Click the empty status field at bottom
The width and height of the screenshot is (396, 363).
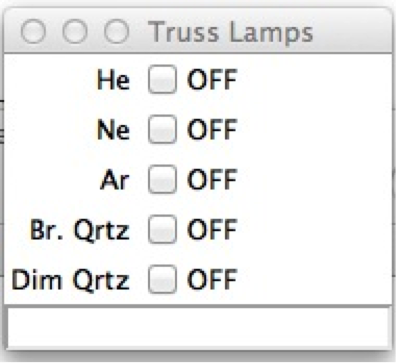[198, 328]
